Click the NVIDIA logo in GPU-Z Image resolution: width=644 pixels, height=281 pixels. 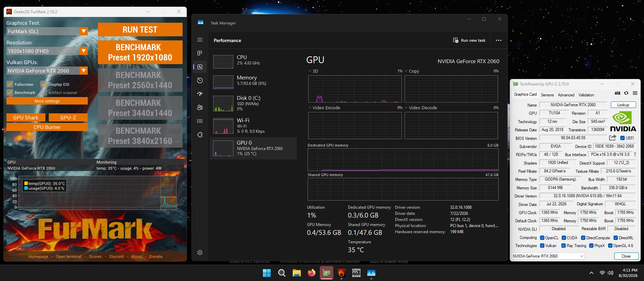tap(623, 121)
